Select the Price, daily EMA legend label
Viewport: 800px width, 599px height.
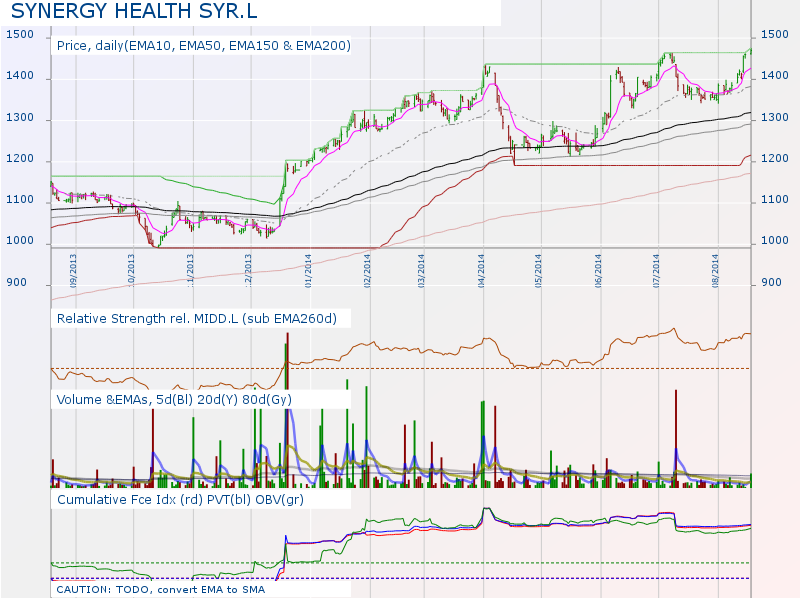(203, 45)
